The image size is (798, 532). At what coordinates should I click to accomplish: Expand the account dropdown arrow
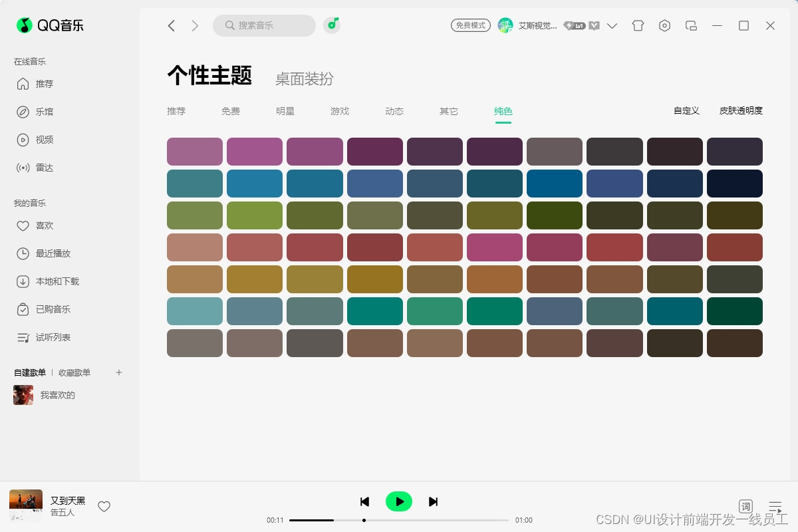[612, 26]
